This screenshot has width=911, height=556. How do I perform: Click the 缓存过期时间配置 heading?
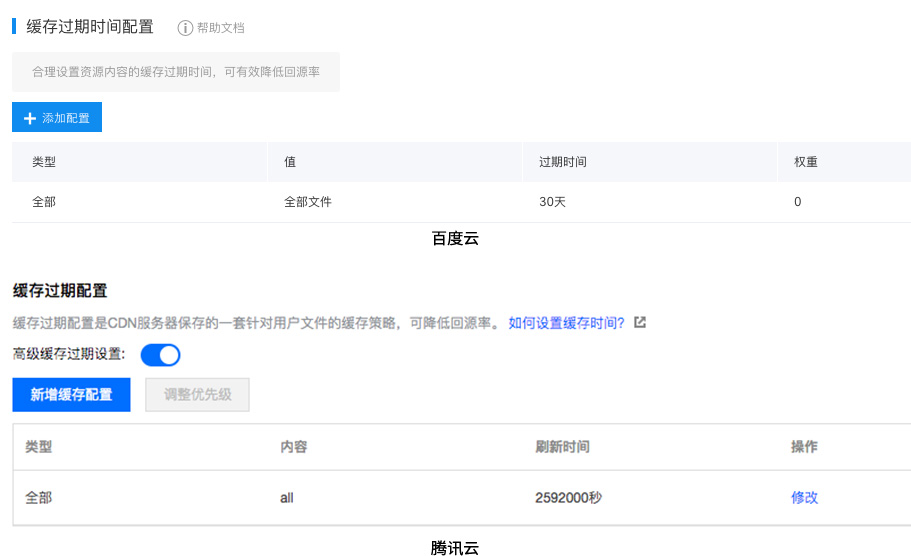click(90, 27)
